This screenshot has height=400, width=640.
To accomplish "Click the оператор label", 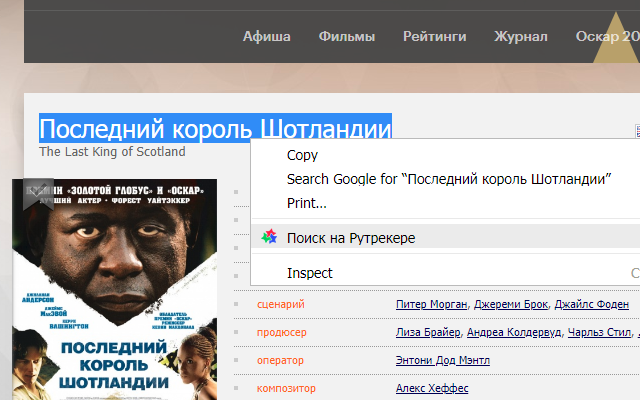I will click(x=280, y=360).
